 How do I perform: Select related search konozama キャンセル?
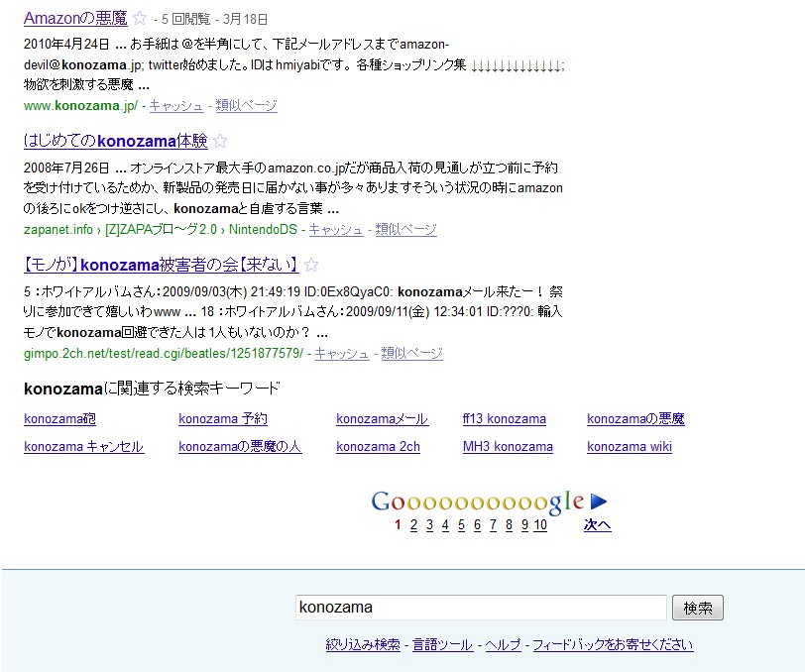(x=83, y=446)
